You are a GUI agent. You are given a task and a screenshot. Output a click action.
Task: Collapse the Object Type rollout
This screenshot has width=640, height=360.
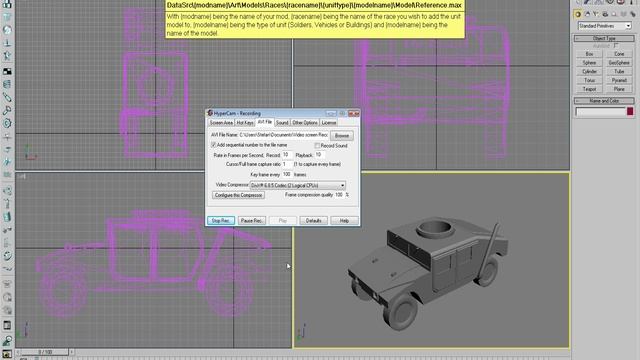[604, 38]
